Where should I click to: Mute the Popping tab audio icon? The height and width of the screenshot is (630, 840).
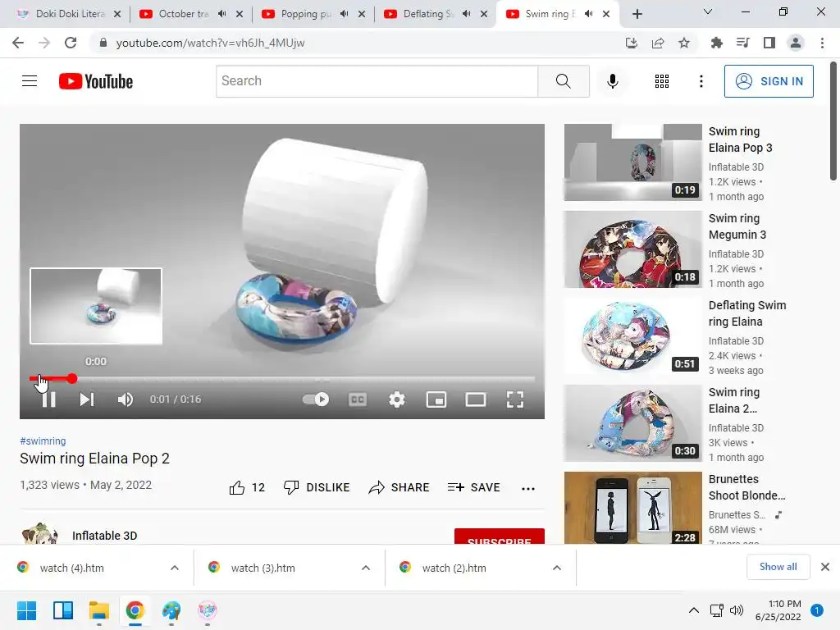pyautogui.click(x=344, y=14)
